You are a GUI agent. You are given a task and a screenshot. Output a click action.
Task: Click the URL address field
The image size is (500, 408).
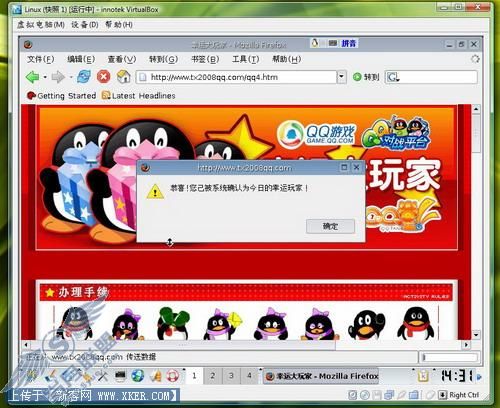236,77
